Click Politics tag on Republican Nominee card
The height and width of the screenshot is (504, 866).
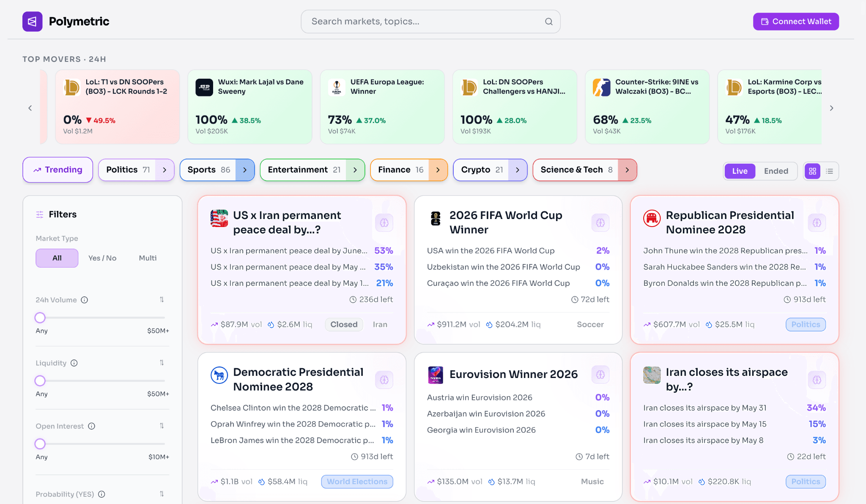(x=806, y=325)
